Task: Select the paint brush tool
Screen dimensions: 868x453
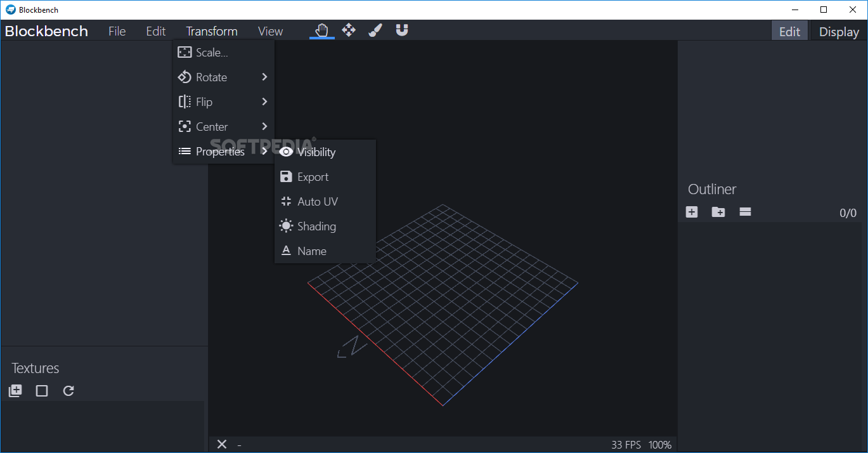Action: coord(375,30)
